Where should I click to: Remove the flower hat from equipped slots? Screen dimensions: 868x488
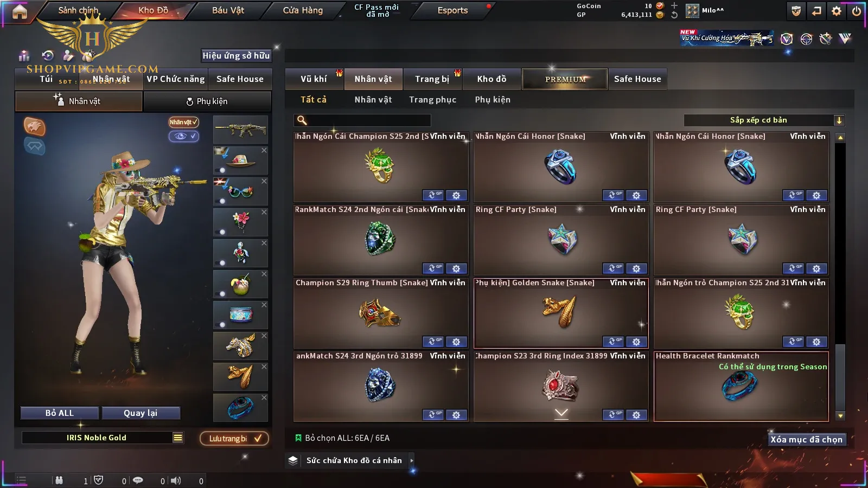pyautogui.click(x=264, y=150)
